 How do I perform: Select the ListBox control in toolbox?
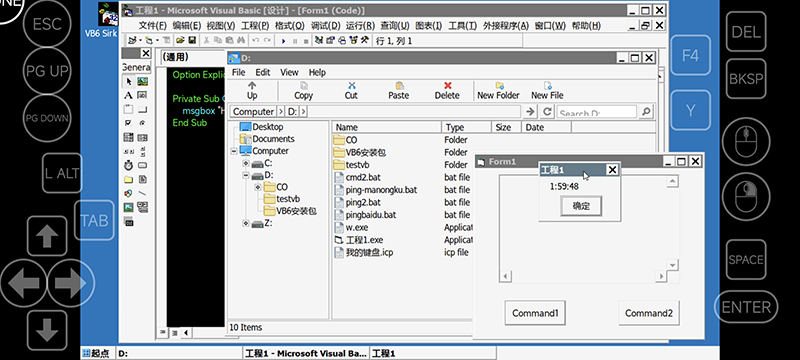coord(142,137)
